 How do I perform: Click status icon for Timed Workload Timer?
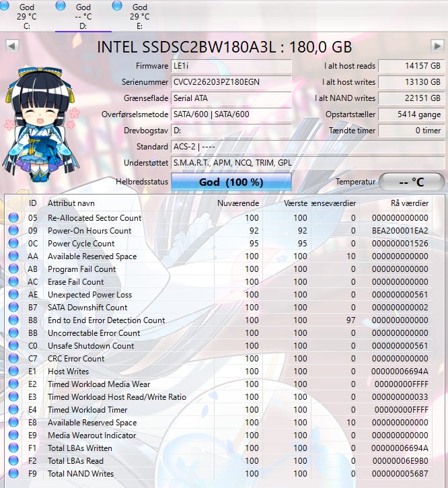pos(13,409)
